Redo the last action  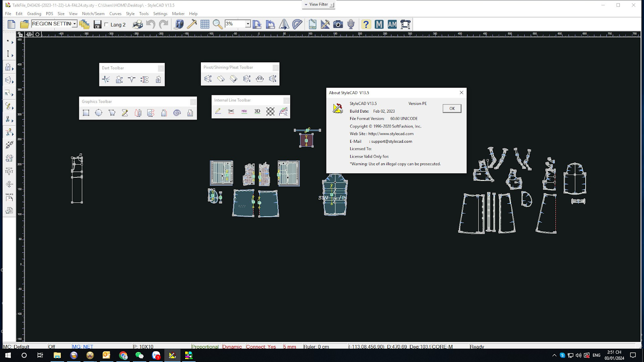(x=163, y=24)
